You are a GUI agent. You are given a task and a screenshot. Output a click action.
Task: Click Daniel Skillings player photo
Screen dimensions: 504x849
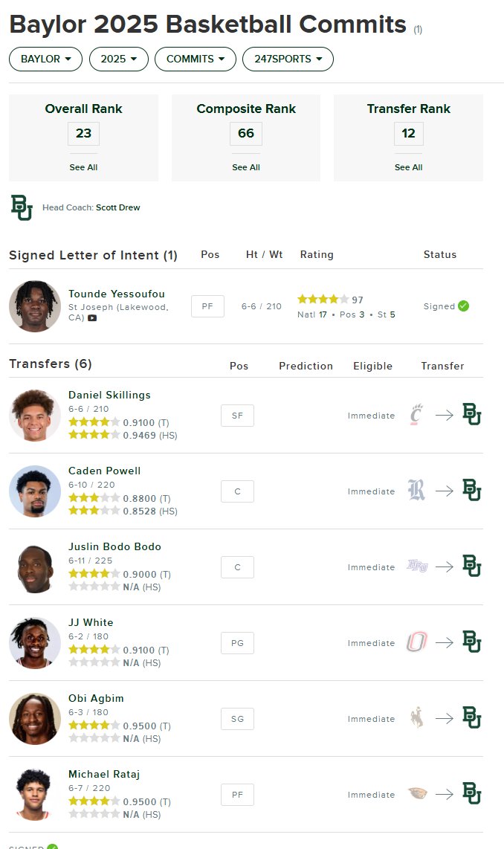(x=35, y=416)
